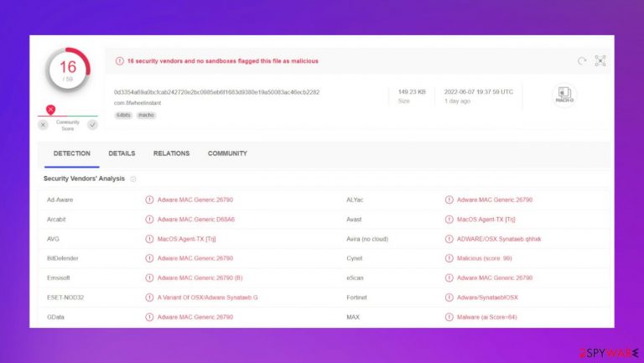Viewport: 644px width, 363px height.
Task: Click the info icon beside Security Vendors' Analysis
Action: 133,179
